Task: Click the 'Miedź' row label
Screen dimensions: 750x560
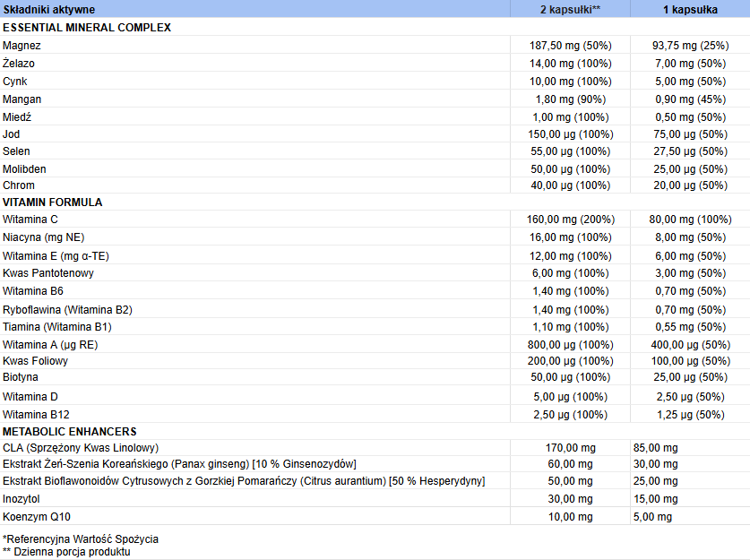Action: tap(17, 117)
